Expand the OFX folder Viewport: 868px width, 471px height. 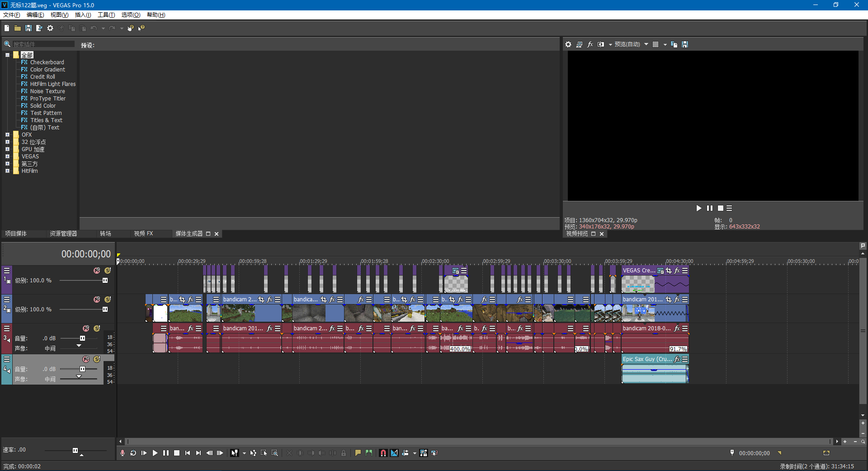pyautogui.click(x=8, y=135)
